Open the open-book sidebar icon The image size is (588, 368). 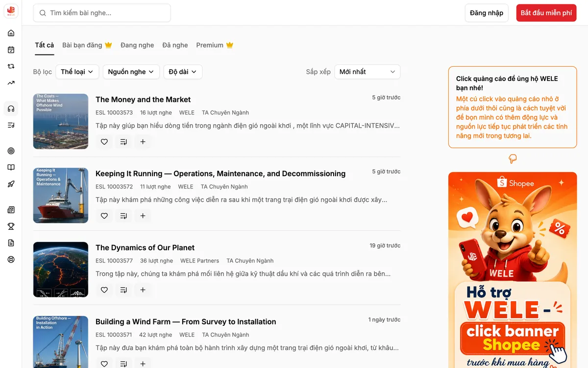tap(11, 167)
